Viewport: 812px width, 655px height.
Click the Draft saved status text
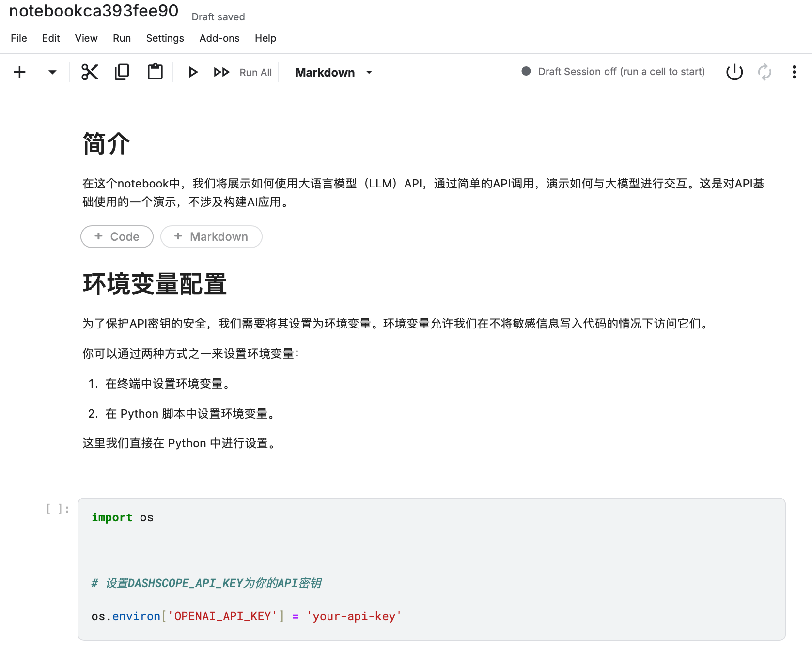[218, 17]
